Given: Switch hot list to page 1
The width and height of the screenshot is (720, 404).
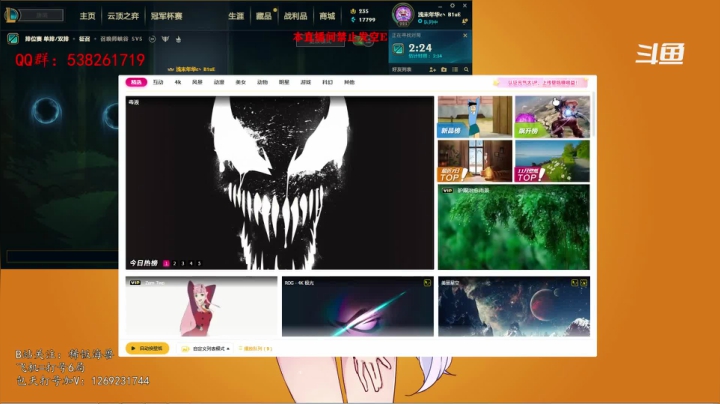Looking at the screenshot, I should tap(166, 264).
